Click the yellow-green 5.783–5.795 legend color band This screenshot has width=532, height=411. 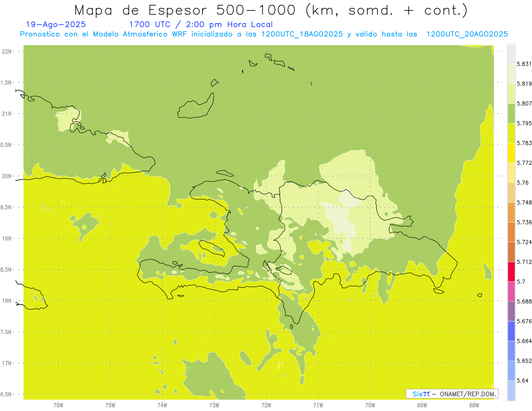(x=511, y=133)
